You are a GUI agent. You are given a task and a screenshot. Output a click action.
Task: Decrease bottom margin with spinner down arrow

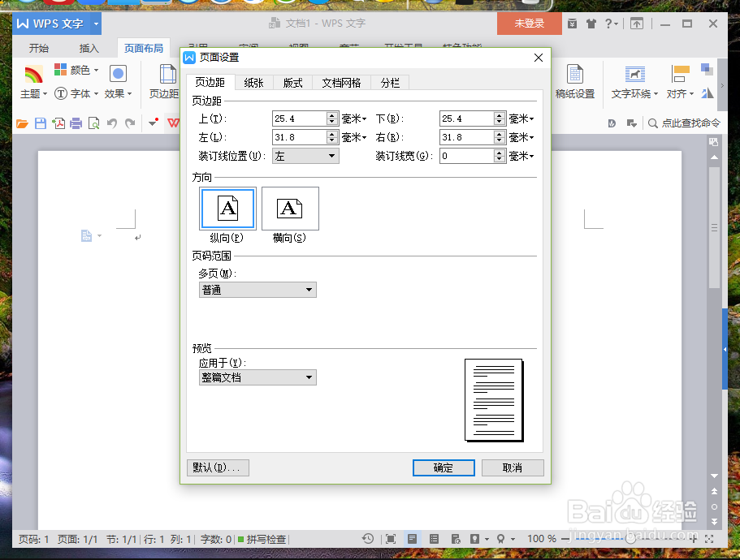pyautogui.click(x=500, y=122)
